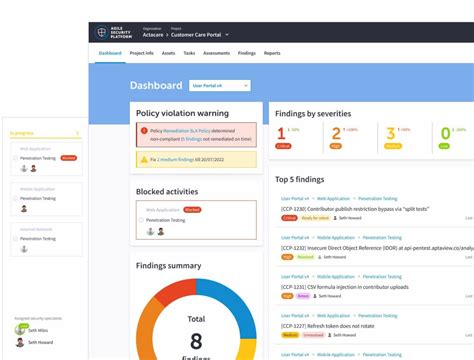Click the Medium badge on finding CCP-1227
The image size is (474, 360).
(x=290, y=335)
